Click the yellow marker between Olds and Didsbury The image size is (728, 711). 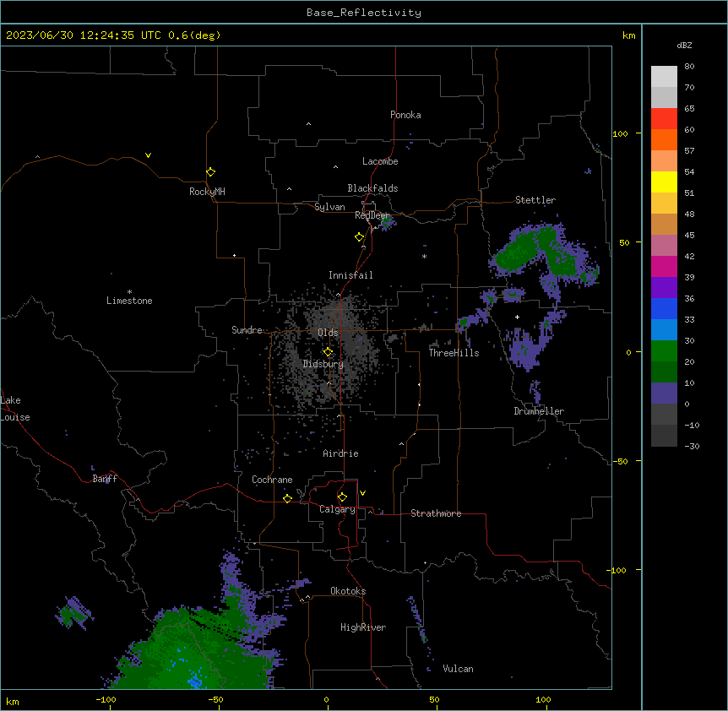(x=329, y=352)
